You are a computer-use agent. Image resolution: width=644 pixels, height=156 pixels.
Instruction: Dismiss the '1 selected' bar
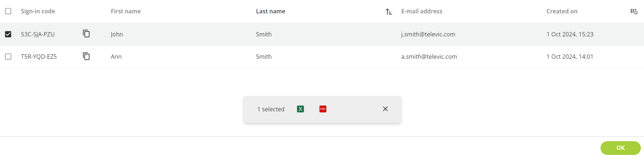[x=385, y=109]
